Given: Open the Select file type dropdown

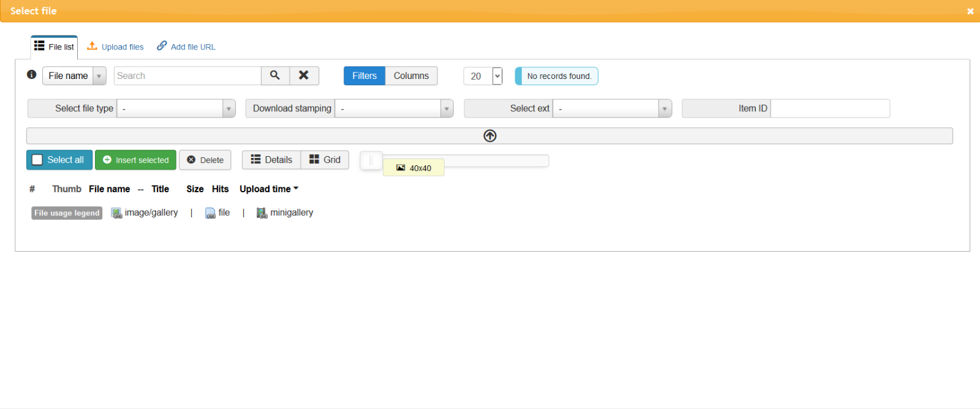Looking at the screenshot, I should pyautogui.click(x=176, y=108).
